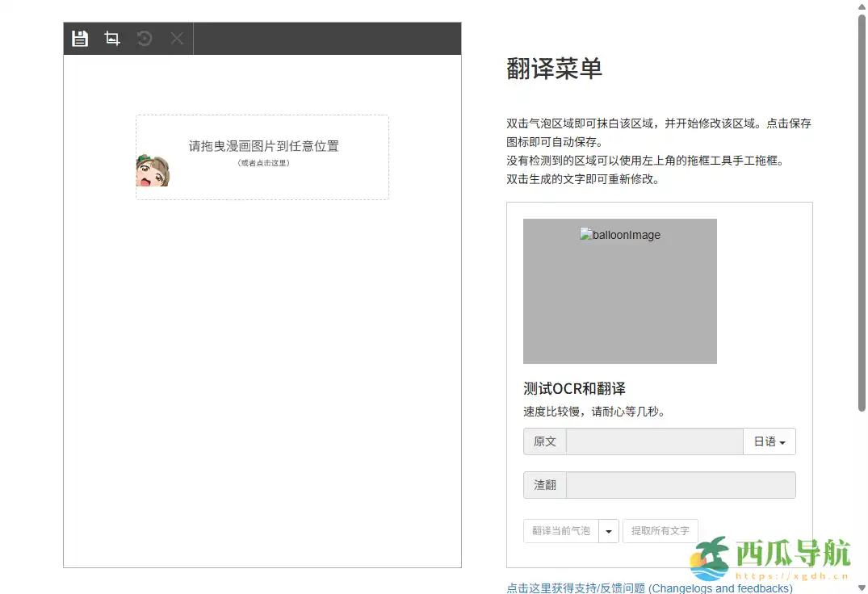Click inside the 渣翻 output field
Image resolution: width=868 pixels, height=594 pixels.
(681, 484)
